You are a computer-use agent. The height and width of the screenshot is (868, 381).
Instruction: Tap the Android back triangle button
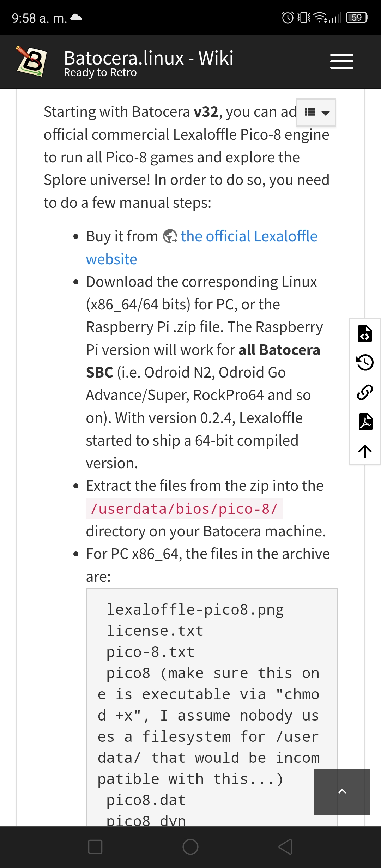285,846
